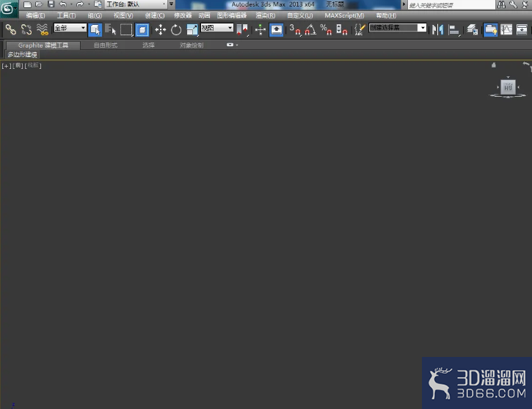
Task: Select the Select and Rotate tool
Action: (176, 30)
